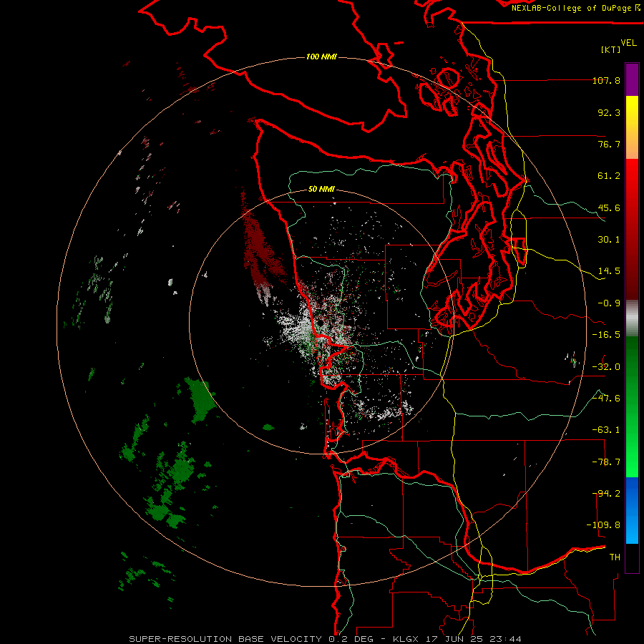The image size is (644, 644).
Task: Click the VEL legend title
Action: [628, 43]
